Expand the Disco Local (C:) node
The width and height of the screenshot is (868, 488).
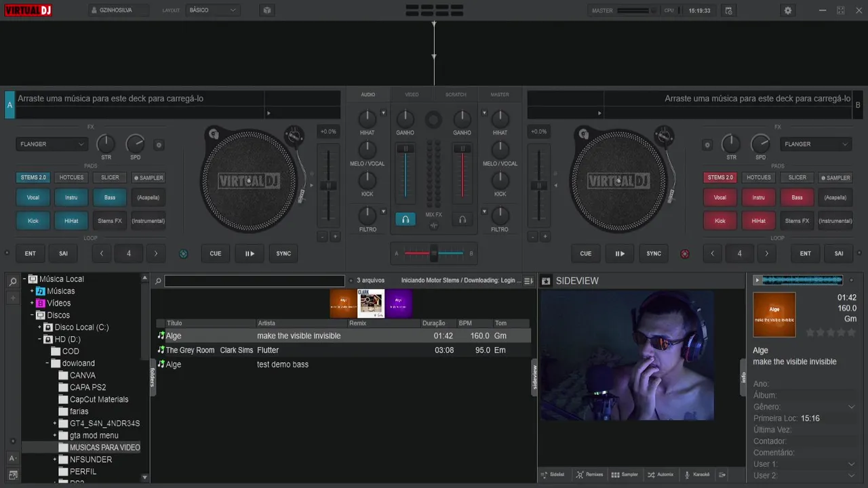pos(39,327)
